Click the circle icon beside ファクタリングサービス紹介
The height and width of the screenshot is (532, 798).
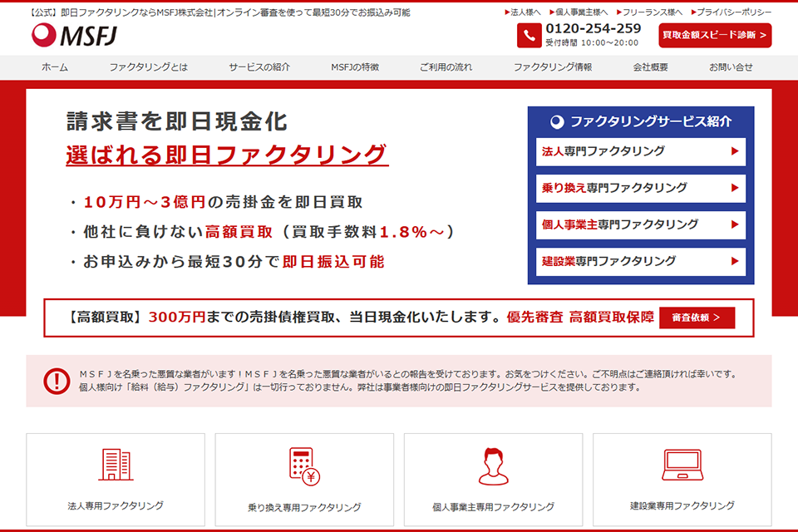(x=557, y=121)
